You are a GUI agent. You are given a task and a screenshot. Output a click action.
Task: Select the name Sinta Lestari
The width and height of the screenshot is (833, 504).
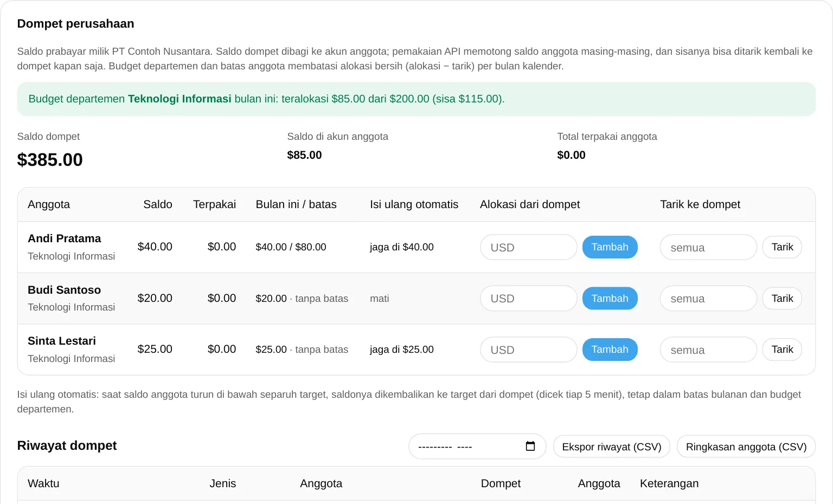click(62, 341)
